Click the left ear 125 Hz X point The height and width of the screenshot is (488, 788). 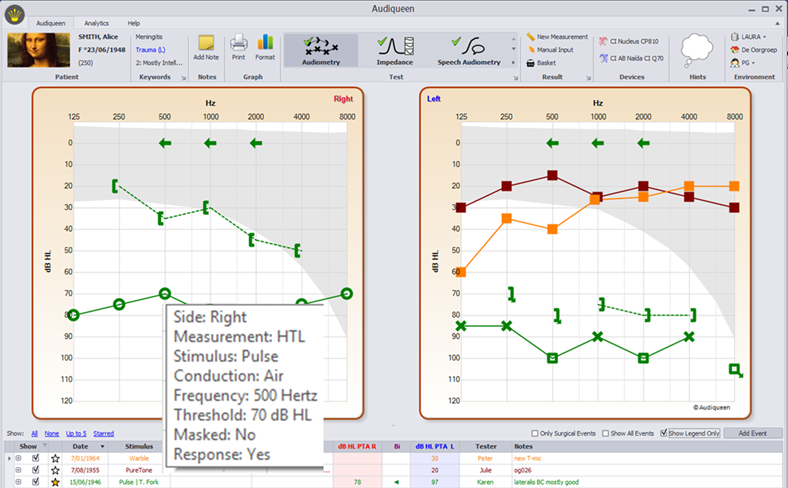(x=461, y=326)
